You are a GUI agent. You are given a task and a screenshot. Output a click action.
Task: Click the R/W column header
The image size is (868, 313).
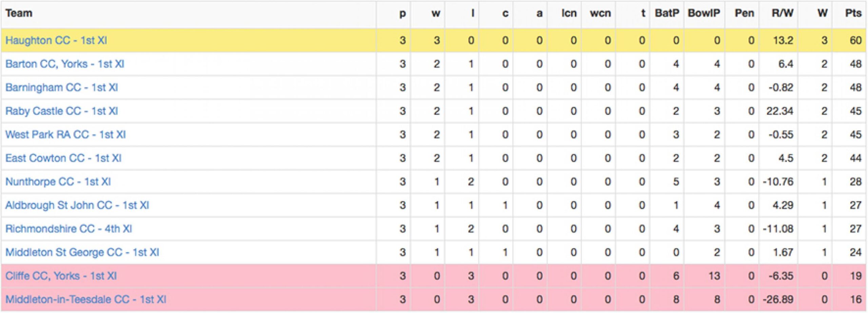click(x=782, y=13)
